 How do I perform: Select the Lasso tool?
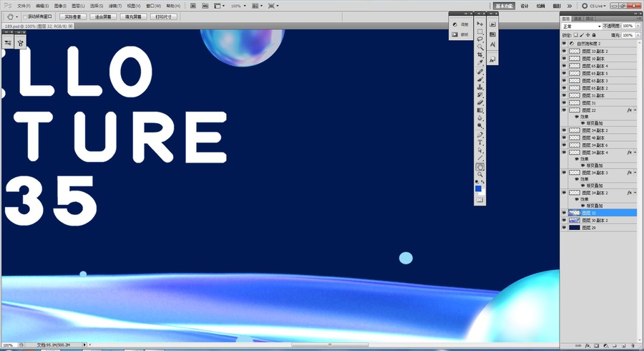coord(479,39)
